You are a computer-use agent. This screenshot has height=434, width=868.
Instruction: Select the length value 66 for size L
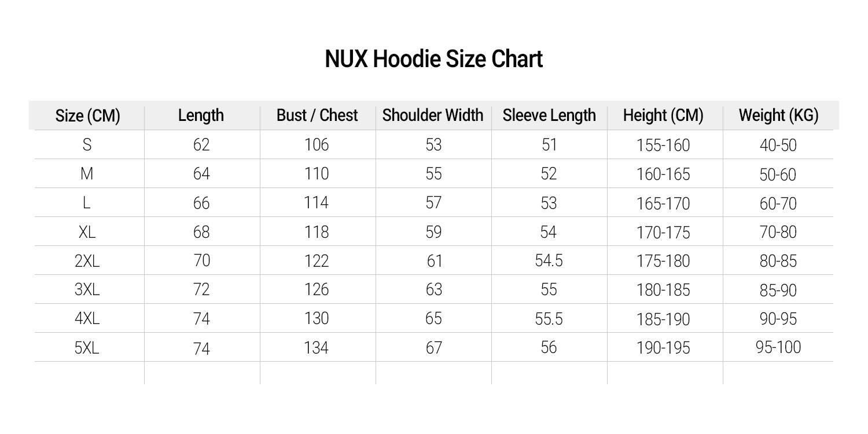click(201, 203)
